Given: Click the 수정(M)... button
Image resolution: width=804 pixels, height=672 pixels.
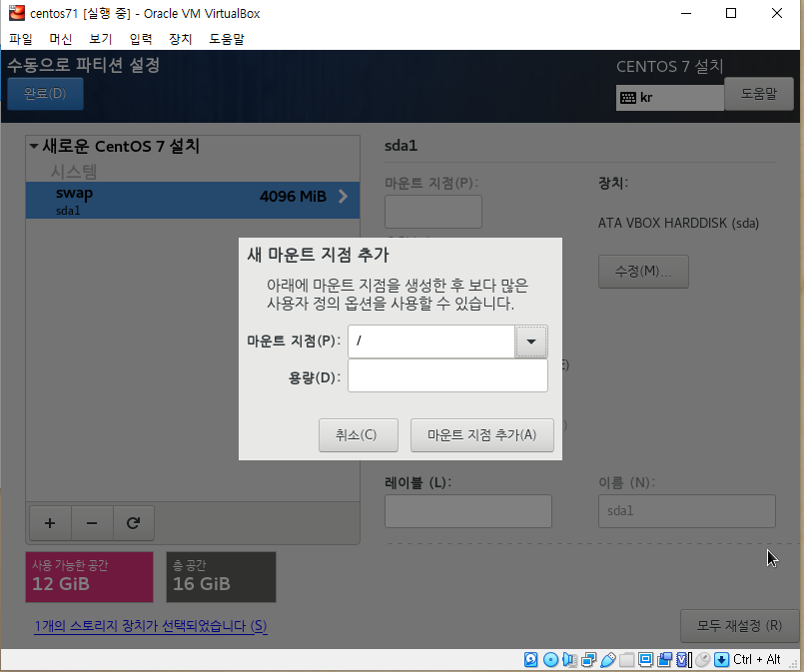Looking at the screenshot, I should pyautogui.click(x=643, y=272).
